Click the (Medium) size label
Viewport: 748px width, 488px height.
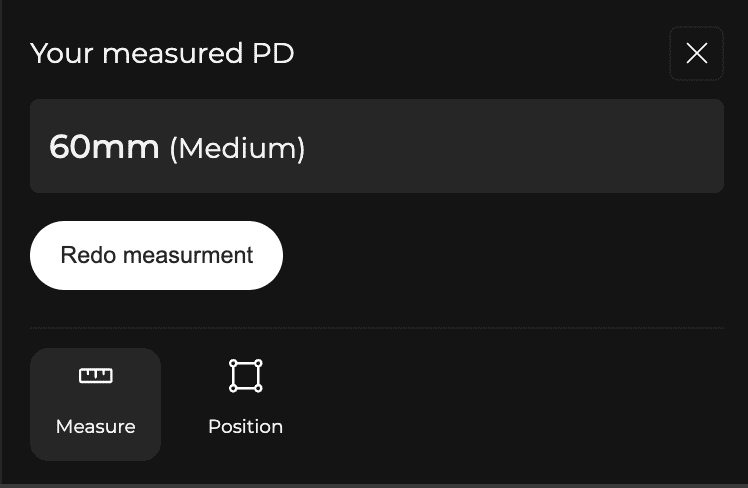237,149
